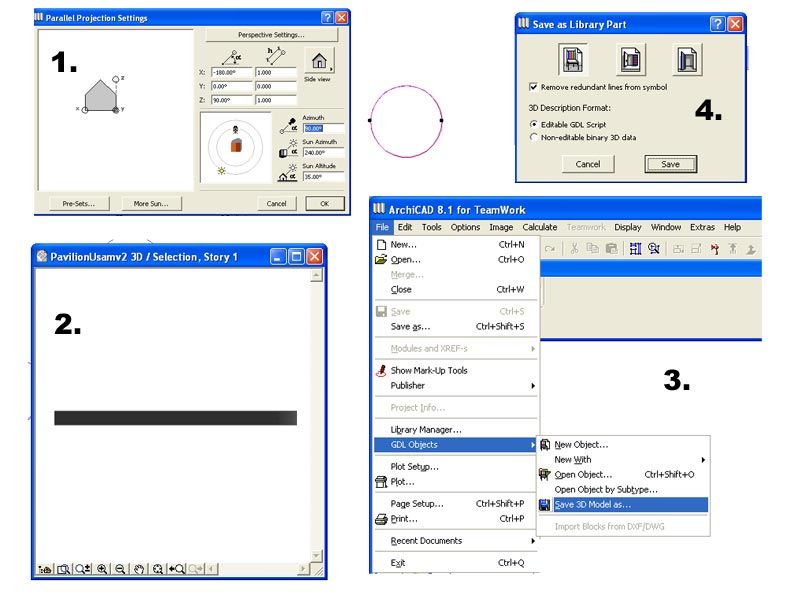Open the Options menu
The height and width of the screenshot is (600, 800).
click(x=465, y=227)
